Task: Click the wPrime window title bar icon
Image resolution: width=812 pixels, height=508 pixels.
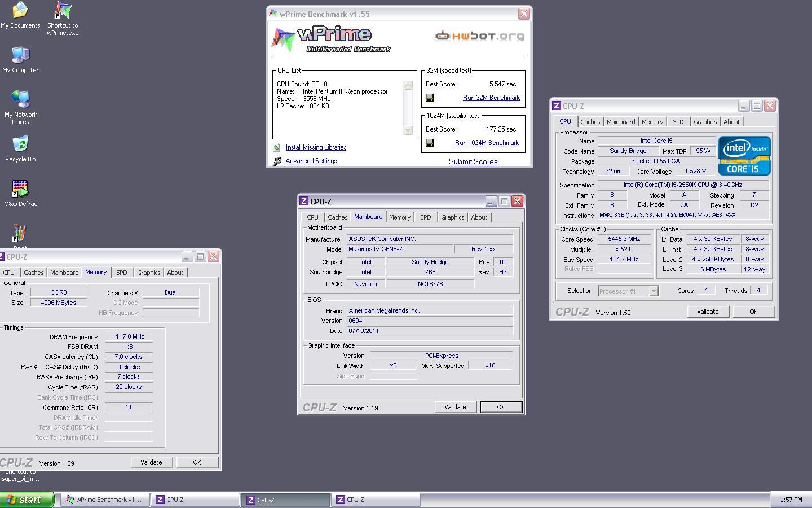Action: point(273,14)
